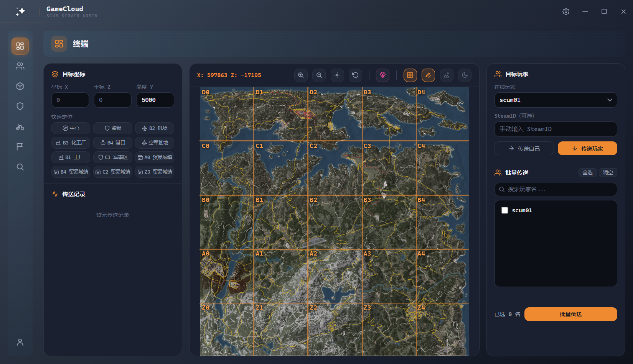
Task: Open the search sidebar section
Action: (20, 167)
